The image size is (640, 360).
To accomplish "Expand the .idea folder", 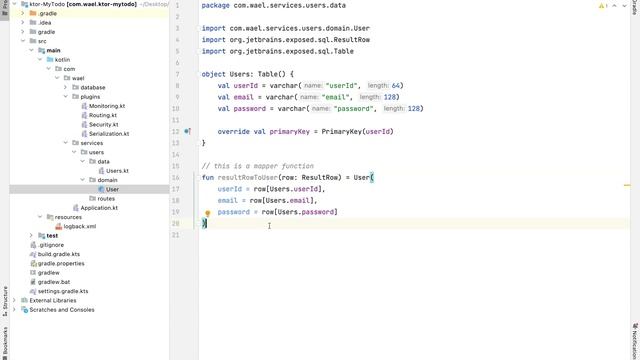I will pyautogui.click(x=23, y=22).
